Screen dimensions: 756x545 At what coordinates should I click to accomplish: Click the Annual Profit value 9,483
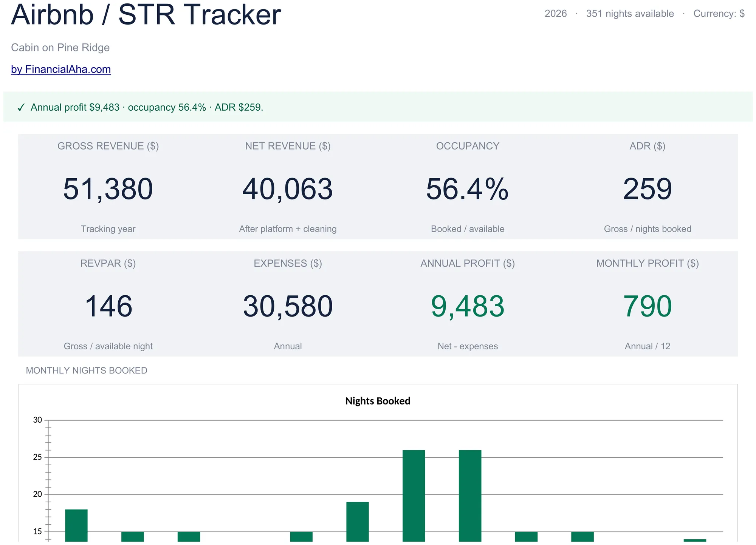pos(468,306)
